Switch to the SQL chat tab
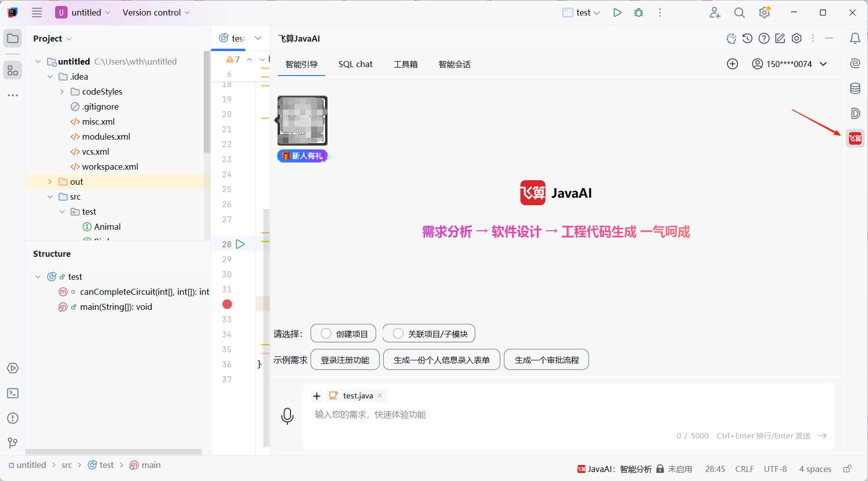This screenshot has height=481, width=868. [356, 64]
